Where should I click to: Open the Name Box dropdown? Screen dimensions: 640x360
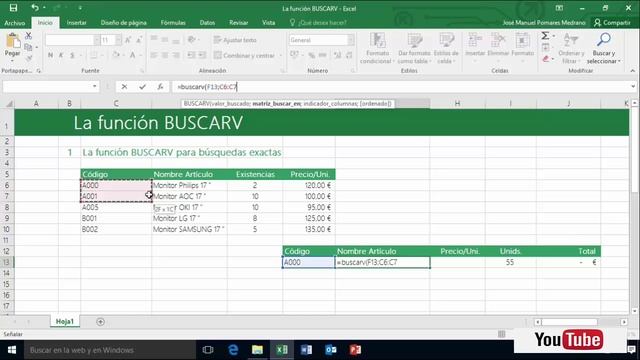click(95, 87)
